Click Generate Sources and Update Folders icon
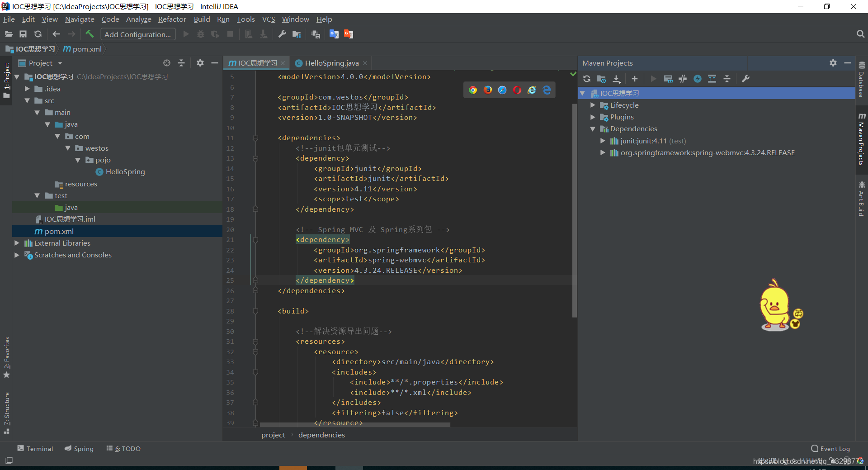The image size is (868, 470). tap(601, 79)
